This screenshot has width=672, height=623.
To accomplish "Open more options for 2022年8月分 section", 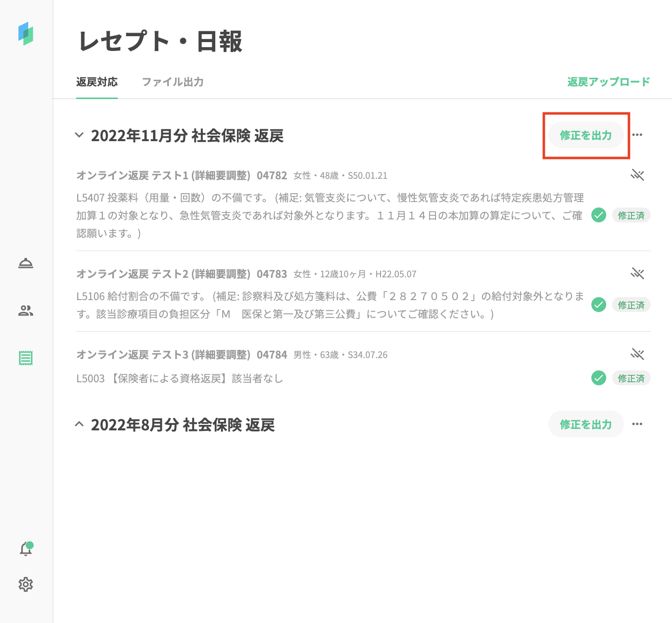I will pos(637,424).
